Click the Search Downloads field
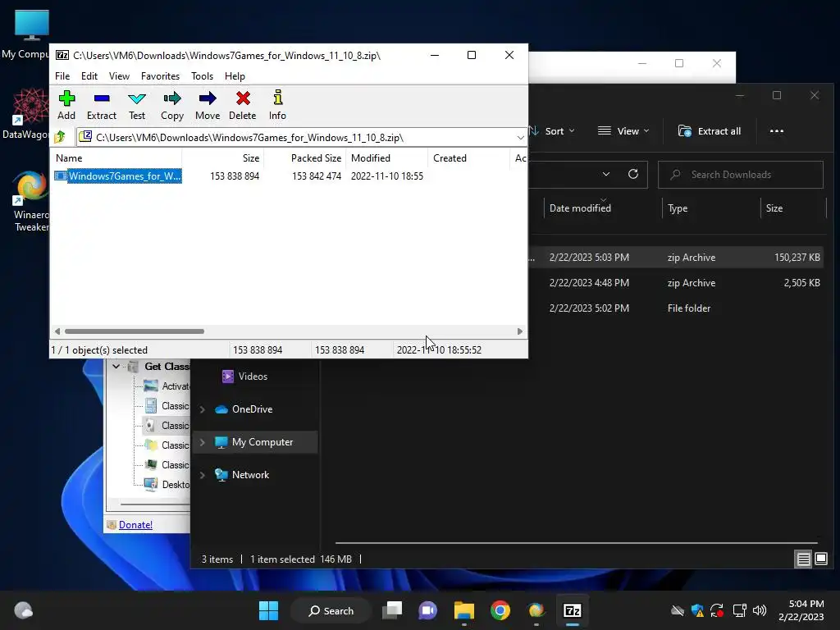 click(741, 175)
